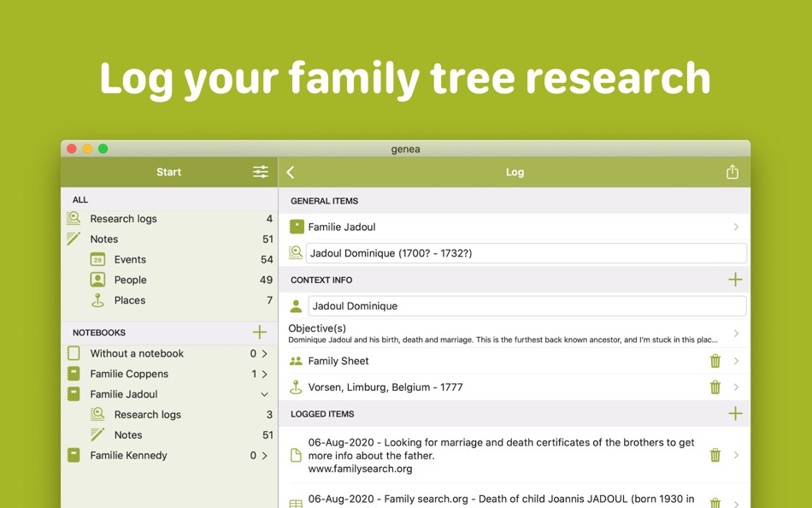This screenshot has width=812, height=508.
Task: Click research log icon beside title field
Action: [x=296, y=252]
